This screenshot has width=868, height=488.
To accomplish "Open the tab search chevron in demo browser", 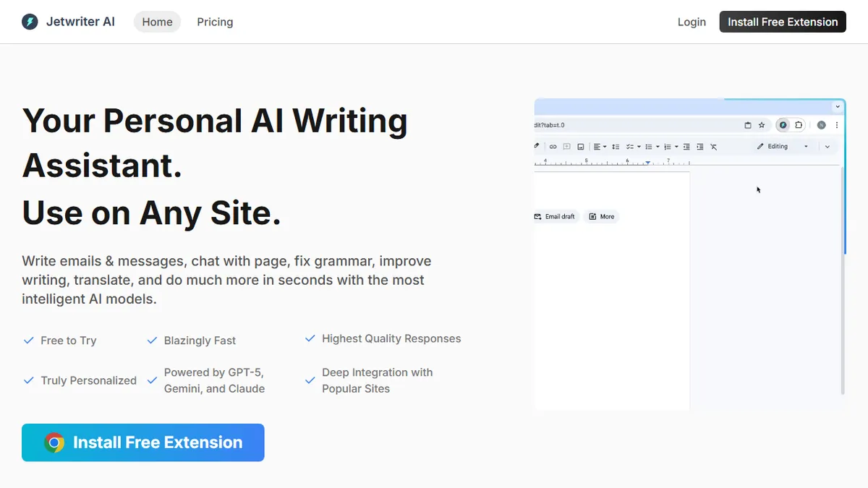I will click(838, 107).
